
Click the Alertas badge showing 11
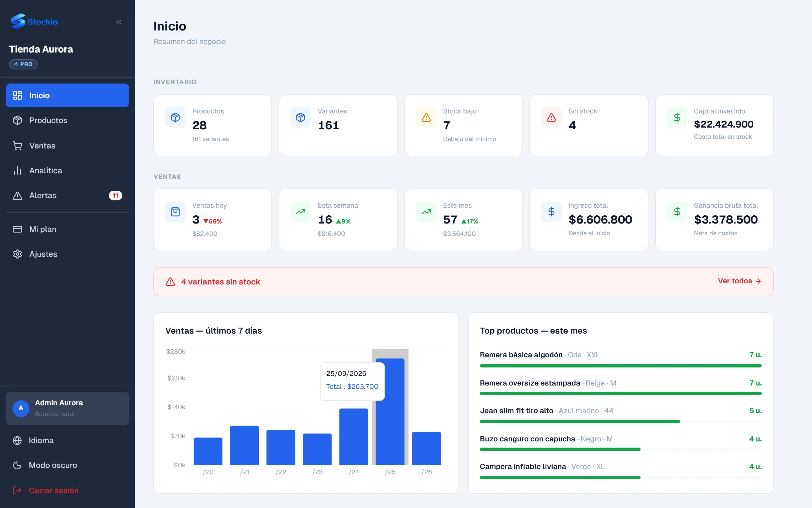point(115,196)
